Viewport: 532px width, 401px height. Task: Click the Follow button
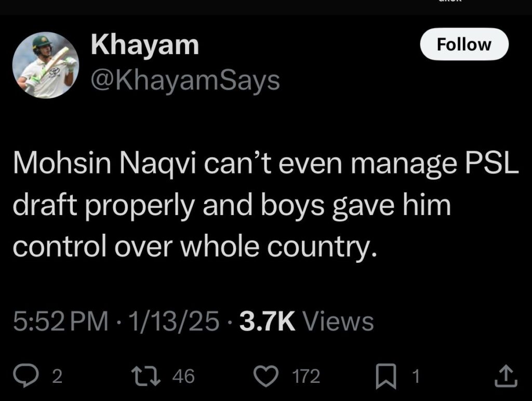(463, 45)
